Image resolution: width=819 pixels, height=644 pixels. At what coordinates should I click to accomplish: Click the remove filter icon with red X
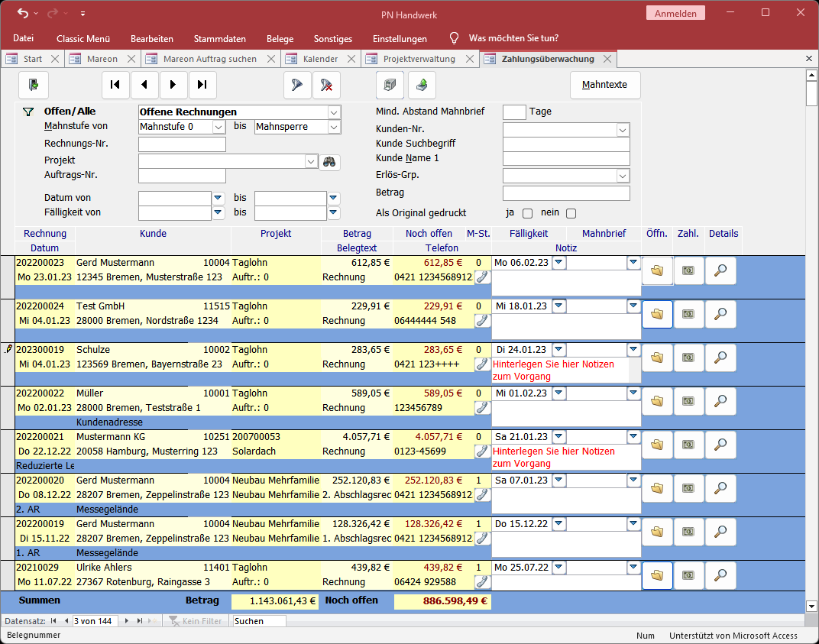(x=326, y=85)
